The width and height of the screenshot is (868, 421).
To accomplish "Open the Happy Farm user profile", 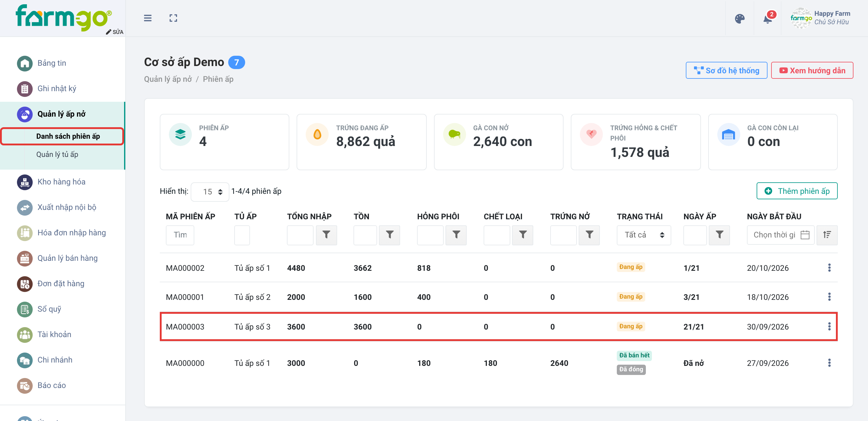I will [x=820, y=18].
